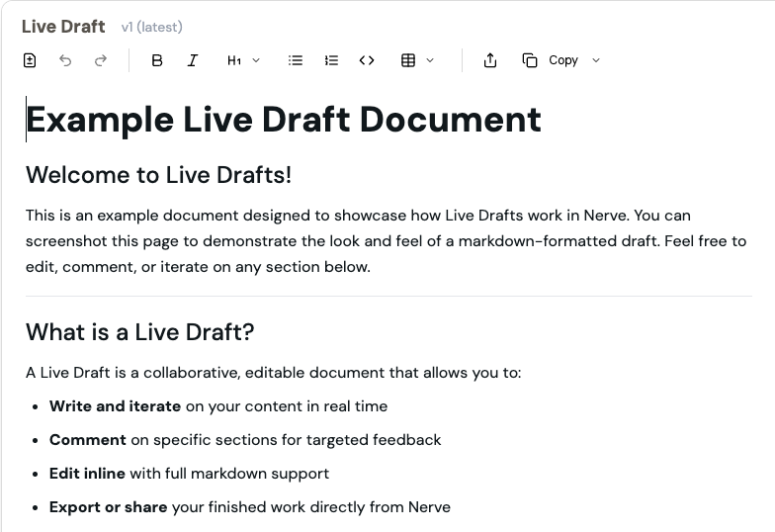Click the Welcome to Live Drafts! heading
Image resolution: width=775 pixels, height=532 pixels.
coord(158,174)
